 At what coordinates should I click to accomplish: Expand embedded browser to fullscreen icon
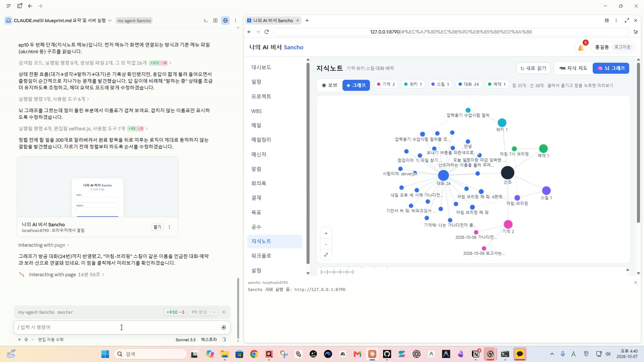(627, 21)
